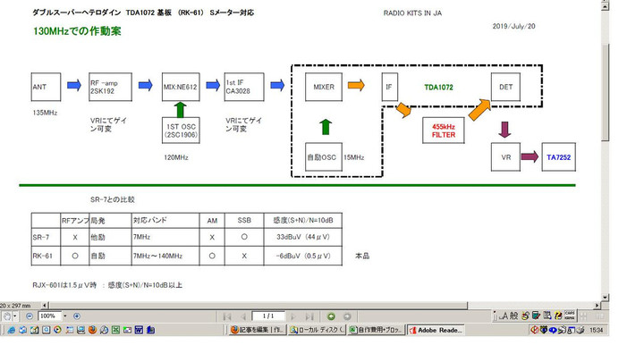
Task: Click the zoom in plus button
Action: tap(77, 316)
